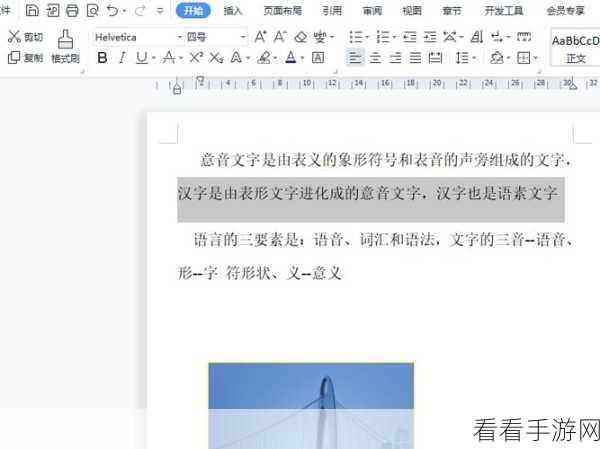Toggle Italic formatting

122,58
